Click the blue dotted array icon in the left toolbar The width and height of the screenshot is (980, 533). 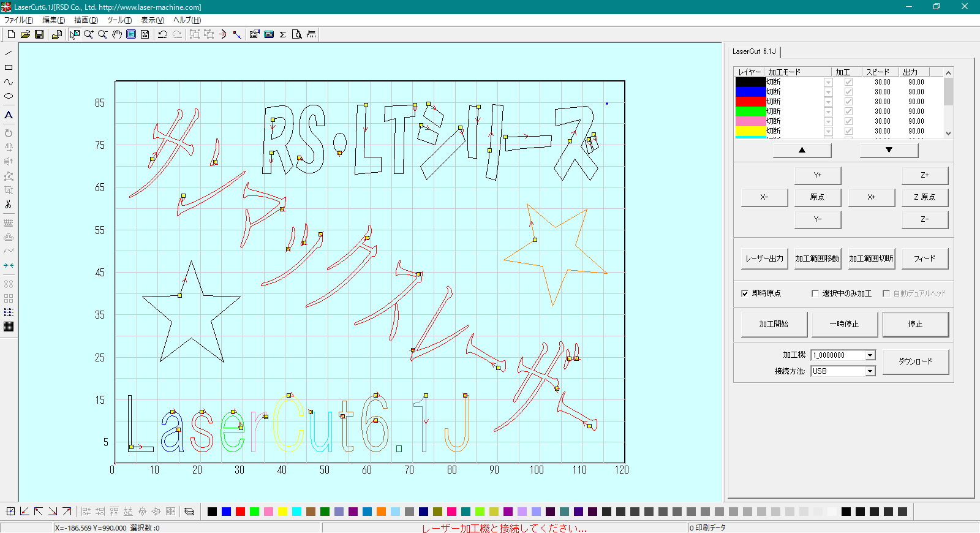pyautogui.click(x=9, y=312)
